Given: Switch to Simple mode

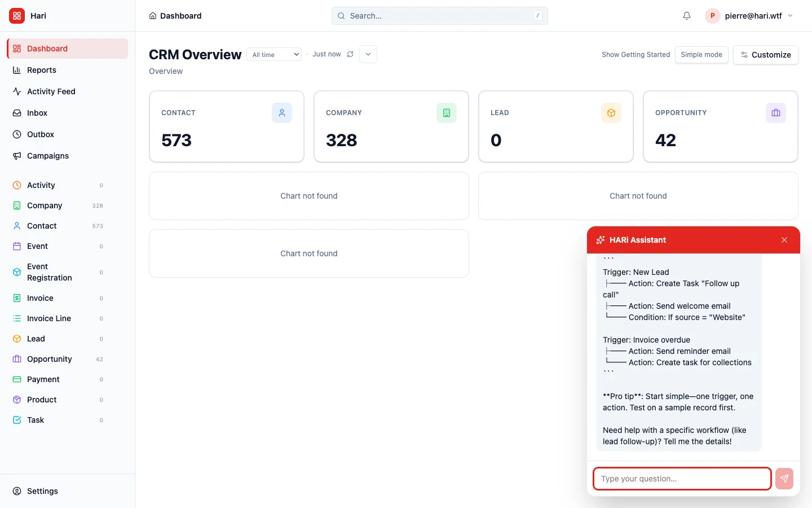Looking at the screenshot, I should 701,55.
